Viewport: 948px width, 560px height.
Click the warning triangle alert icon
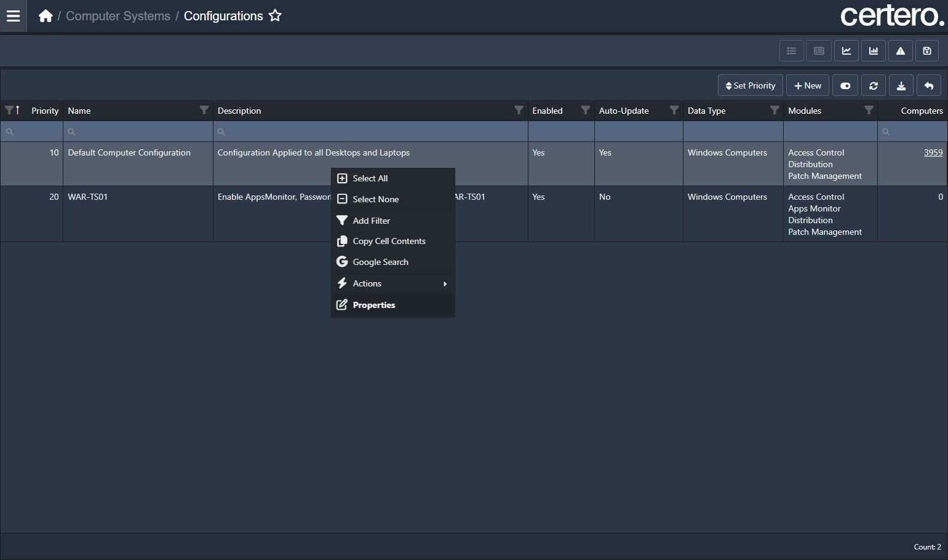901,51
